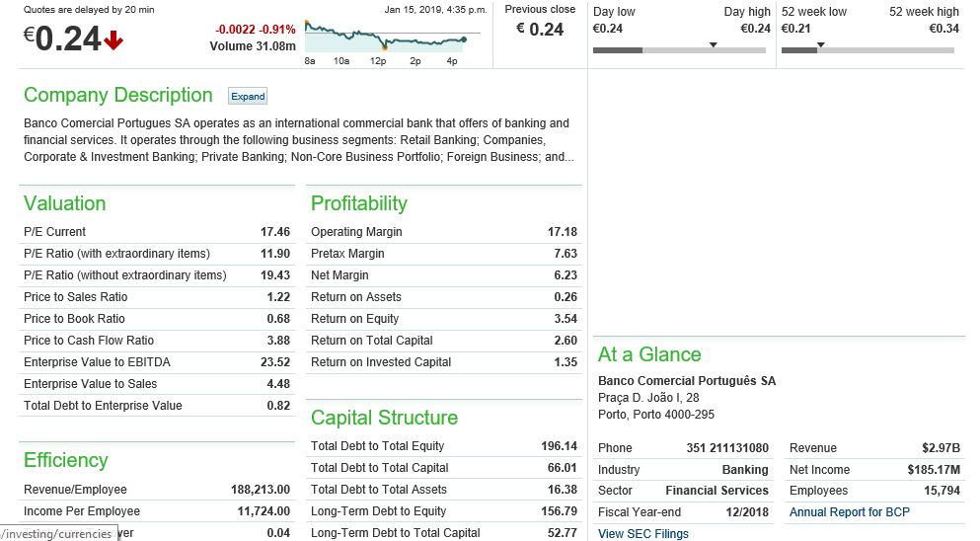Select the Valuation section heading
Screen dimensions: 980x541
(x=64, y=204)
